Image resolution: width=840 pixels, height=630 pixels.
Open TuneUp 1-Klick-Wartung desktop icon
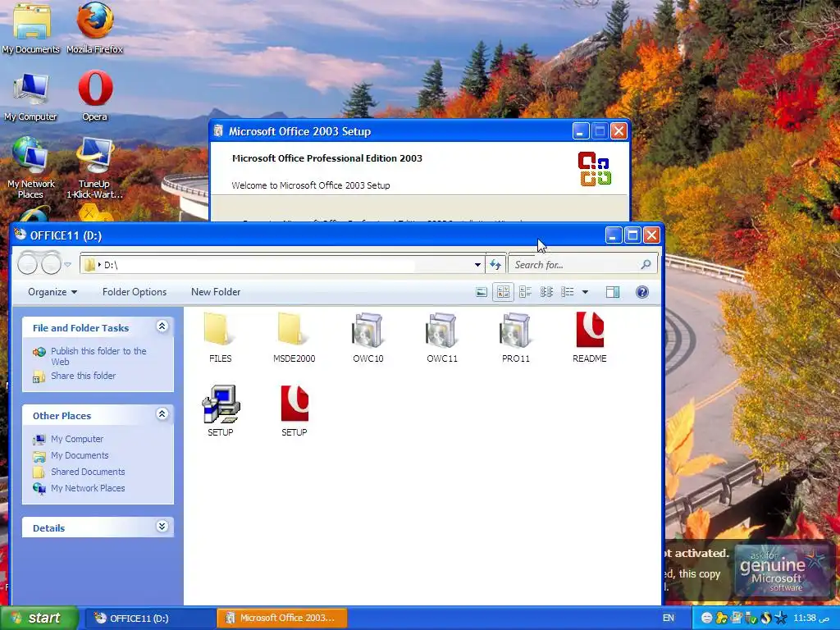point(95,168)
